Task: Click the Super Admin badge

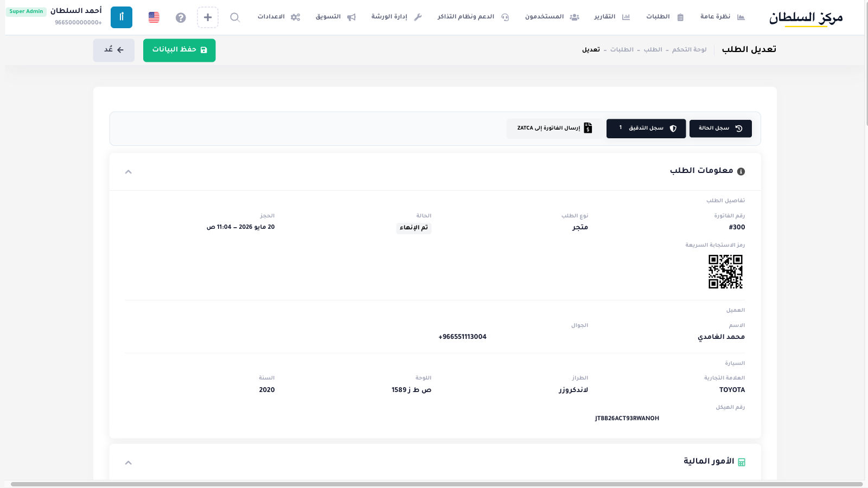Action: point(26,11)
